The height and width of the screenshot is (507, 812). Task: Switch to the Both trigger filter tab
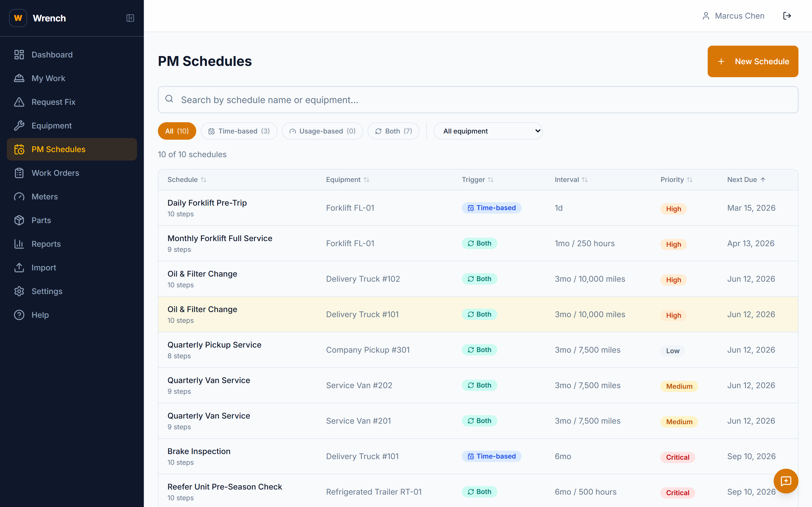click(x=393, y=131)
